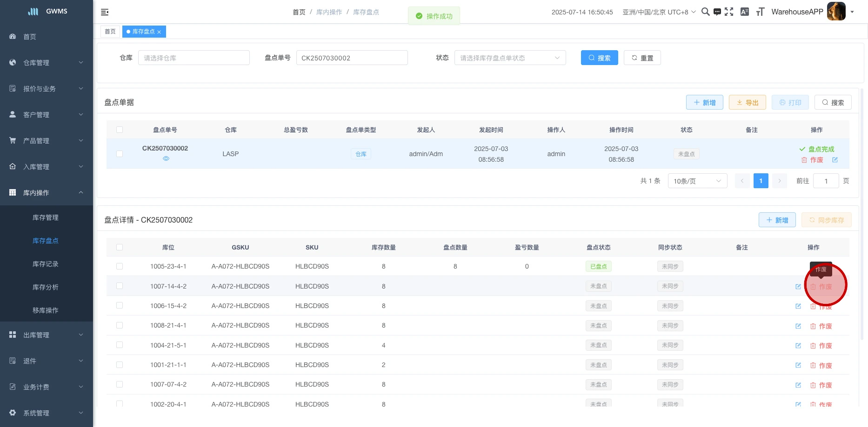The image size is (868, 427).
Task: Toggle fullscreen mode icon
Action: tap(729, 12)
